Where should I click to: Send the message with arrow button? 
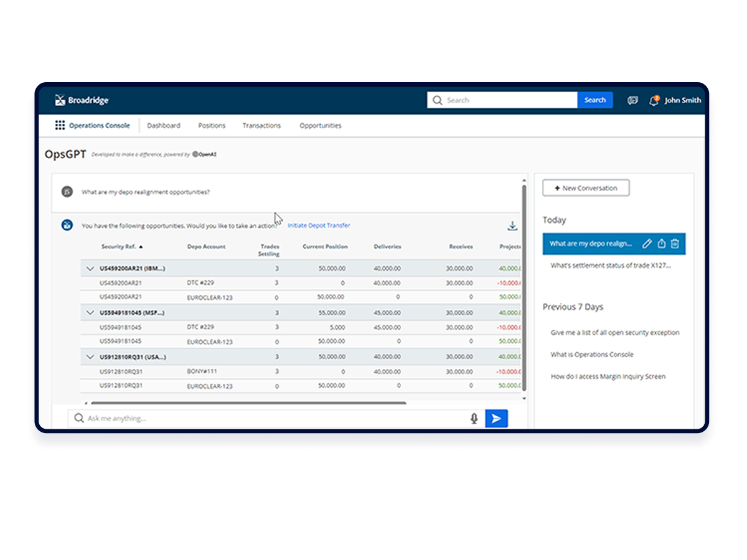click(496, 419)
